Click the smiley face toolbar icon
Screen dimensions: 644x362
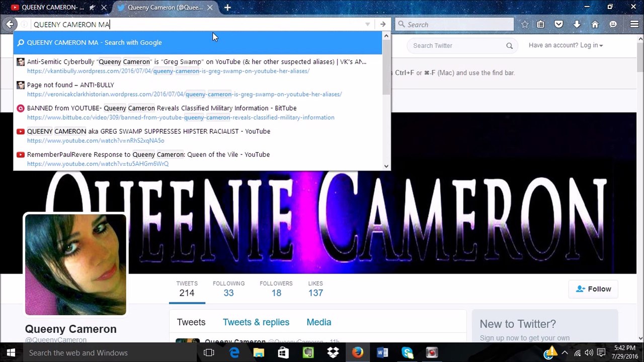click(x=613, y=24)
